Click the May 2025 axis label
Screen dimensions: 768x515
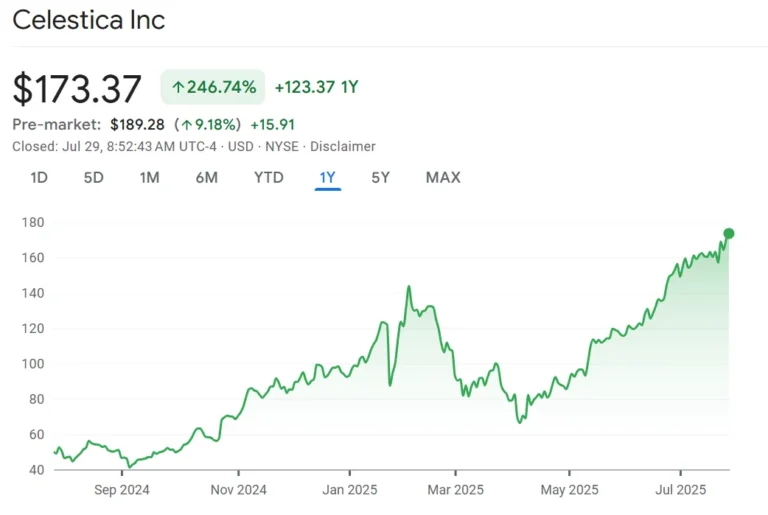click(570, 490)
